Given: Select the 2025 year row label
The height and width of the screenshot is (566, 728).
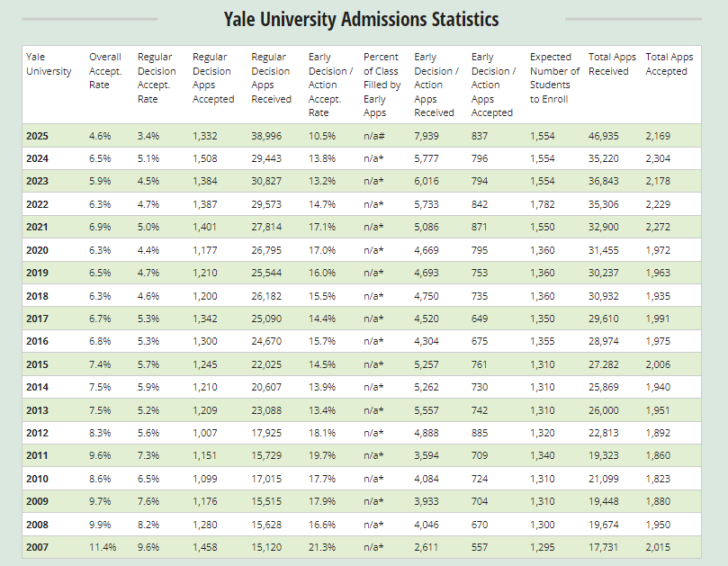Looking at the screenshot, I should point(38,136).
